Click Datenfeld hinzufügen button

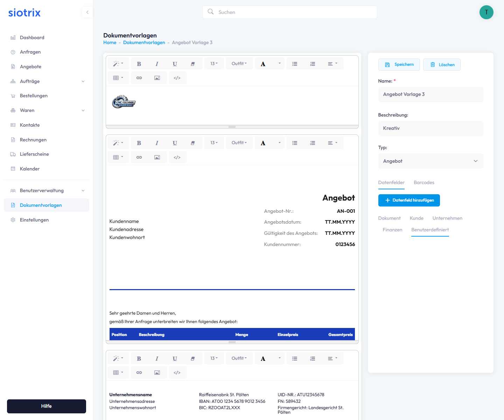(x=409, y=200)
